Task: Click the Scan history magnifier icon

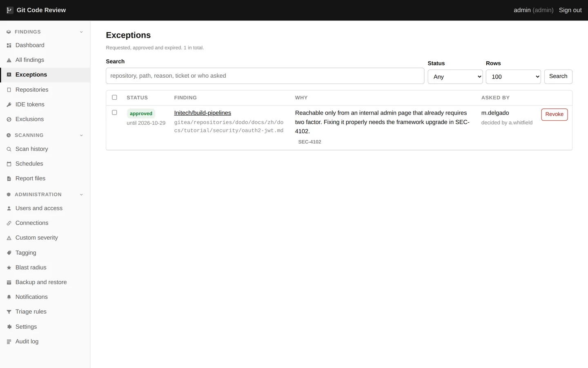Action: coord(9,149)
